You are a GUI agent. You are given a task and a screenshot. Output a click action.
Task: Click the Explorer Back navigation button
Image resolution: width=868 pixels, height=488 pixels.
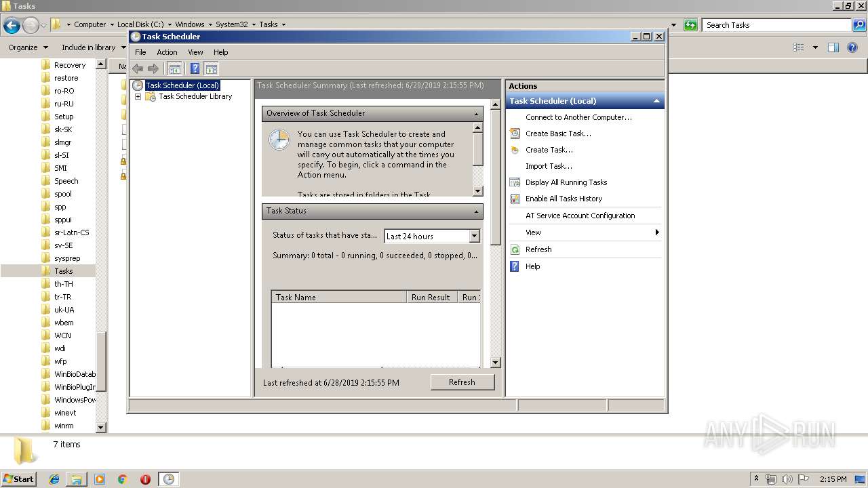(x=12, y=26)
